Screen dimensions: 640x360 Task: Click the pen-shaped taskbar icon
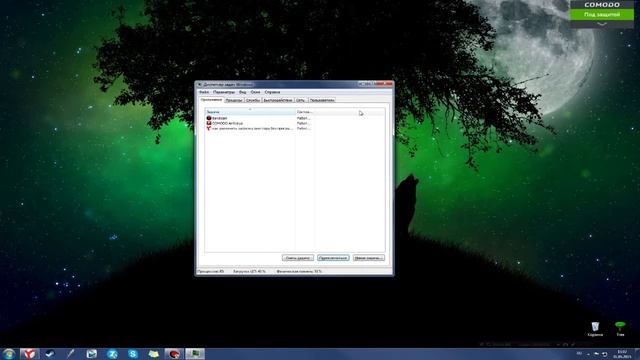pos(71,354)
